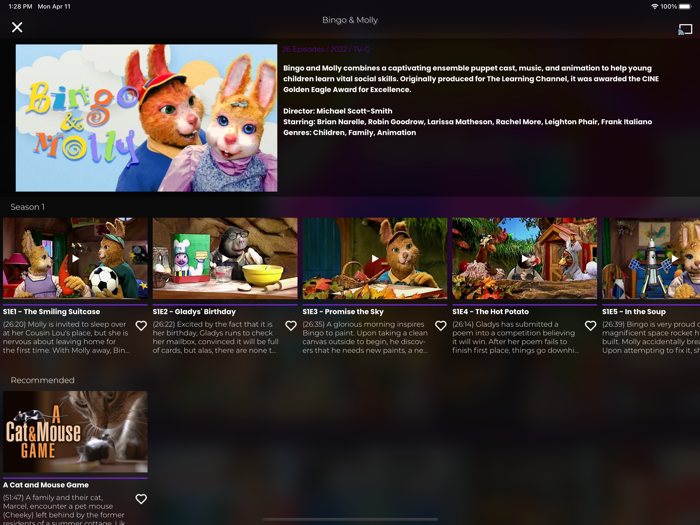Select title S1E1 - The Smiling Suitcase

51,312
